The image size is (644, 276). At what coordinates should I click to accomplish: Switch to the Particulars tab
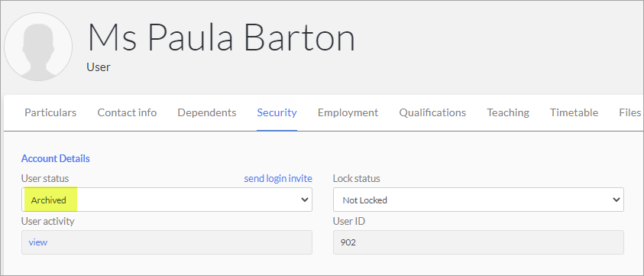pos(50,112)
